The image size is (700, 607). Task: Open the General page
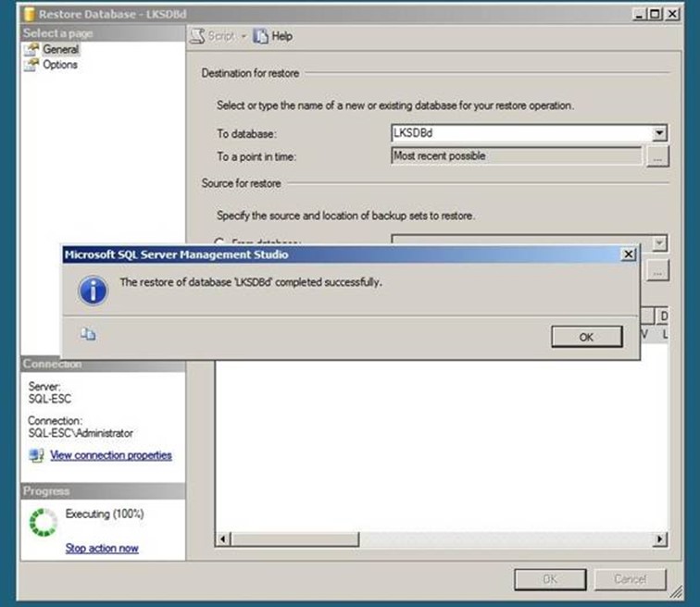pos(61,49)
